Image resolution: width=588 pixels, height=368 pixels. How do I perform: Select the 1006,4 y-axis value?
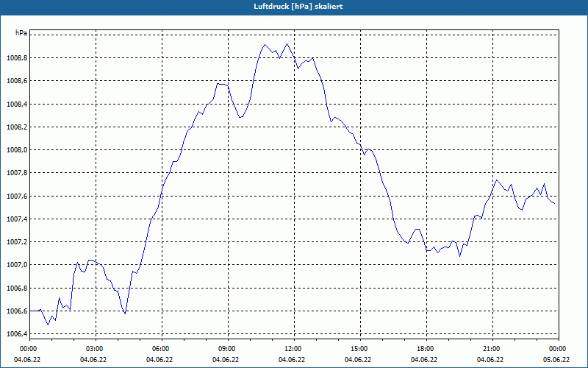click(17, 334)
